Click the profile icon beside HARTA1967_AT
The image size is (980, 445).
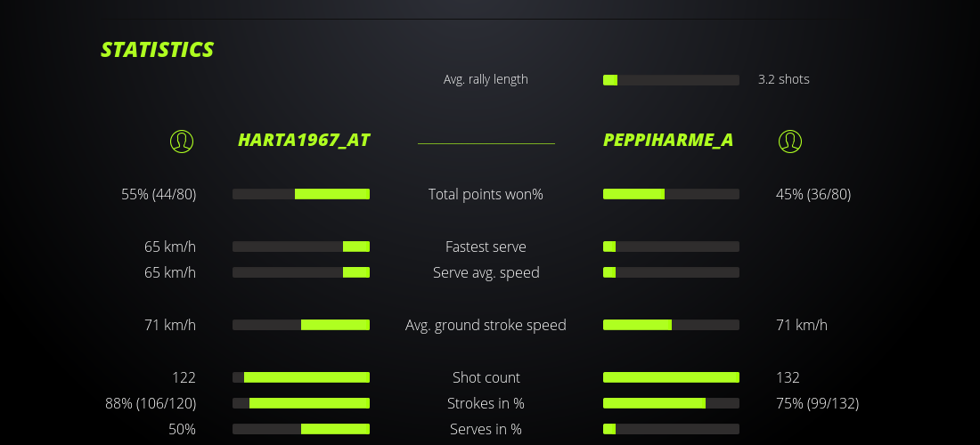tap(182, 141)
